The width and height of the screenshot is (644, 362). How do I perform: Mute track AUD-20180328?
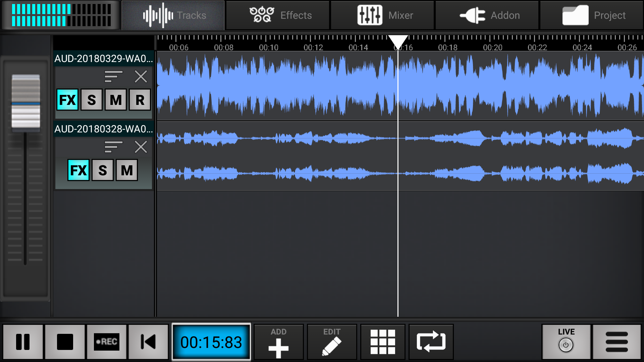[x=126, y=170]
